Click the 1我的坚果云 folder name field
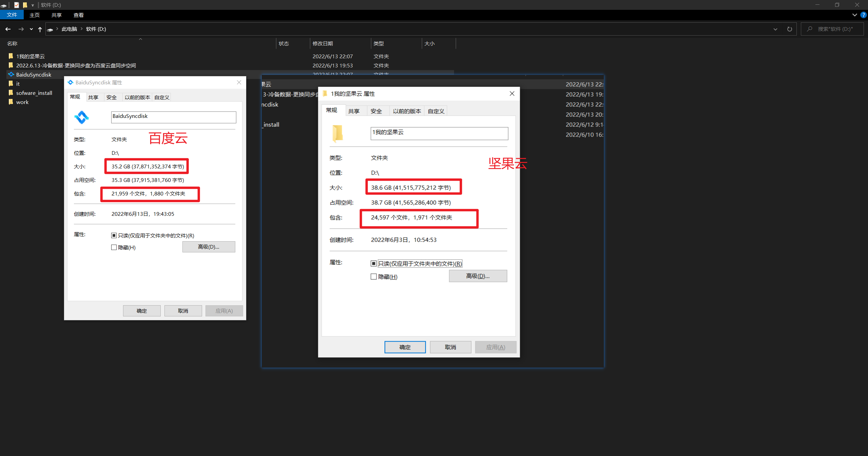 (439, 133)
